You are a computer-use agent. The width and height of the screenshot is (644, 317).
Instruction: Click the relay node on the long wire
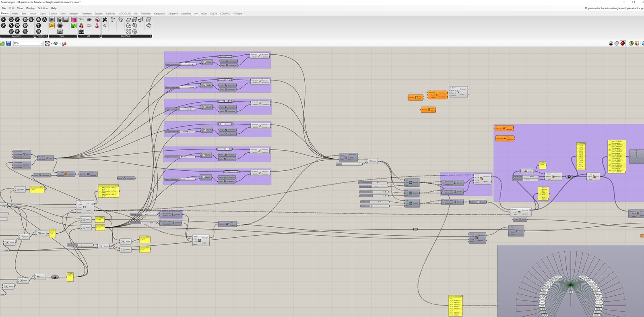[415, 229]
